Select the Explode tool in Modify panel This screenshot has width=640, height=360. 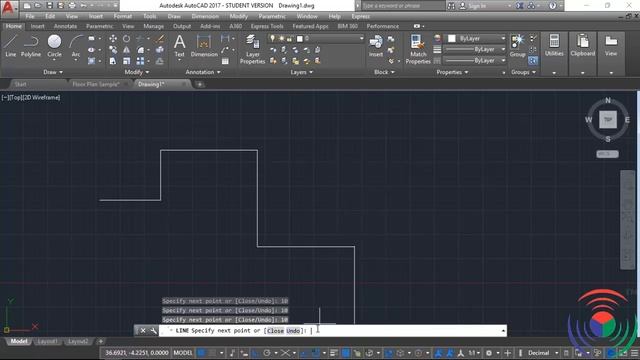click(160, 50)
